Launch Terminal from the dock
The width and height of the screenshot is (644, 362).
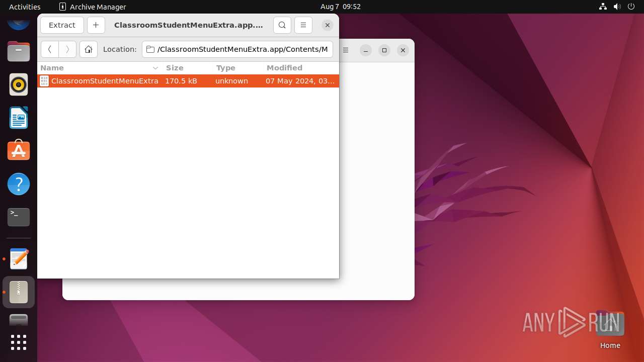(x=19, y=217)
